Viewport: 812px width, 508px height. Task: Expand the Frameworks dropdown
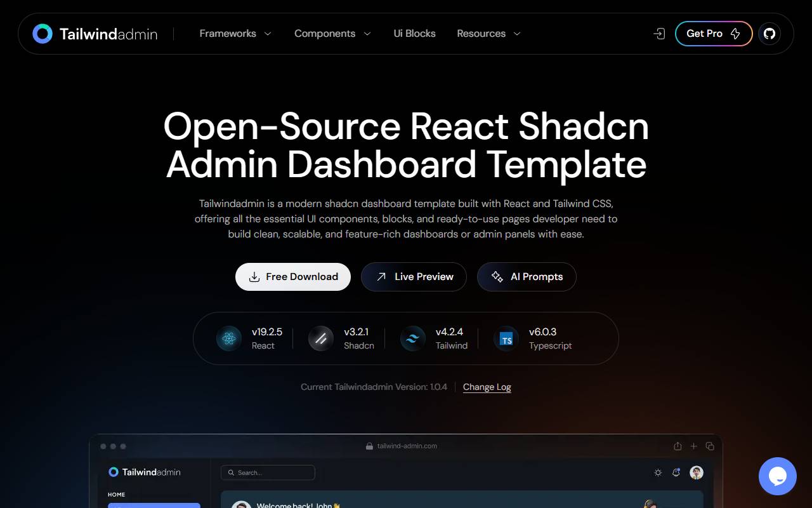coord(235,34)
